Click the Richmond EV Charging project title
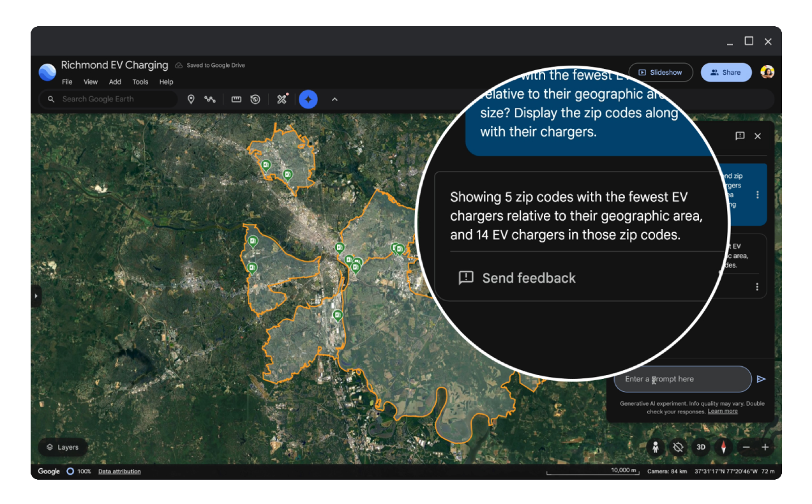812x504 pixels. coord(115,65)
